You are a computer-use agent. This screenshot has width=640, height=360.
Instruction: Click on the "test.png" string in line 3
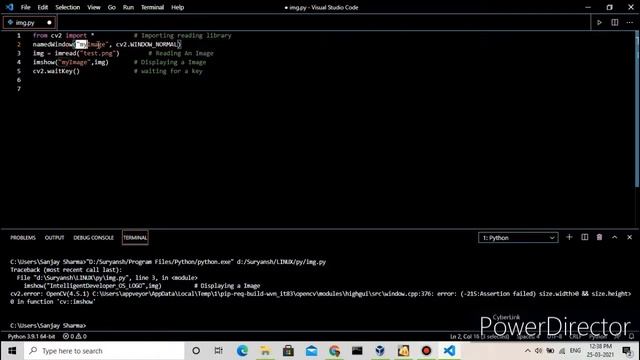pyautogui.click(x=98, y=53)
